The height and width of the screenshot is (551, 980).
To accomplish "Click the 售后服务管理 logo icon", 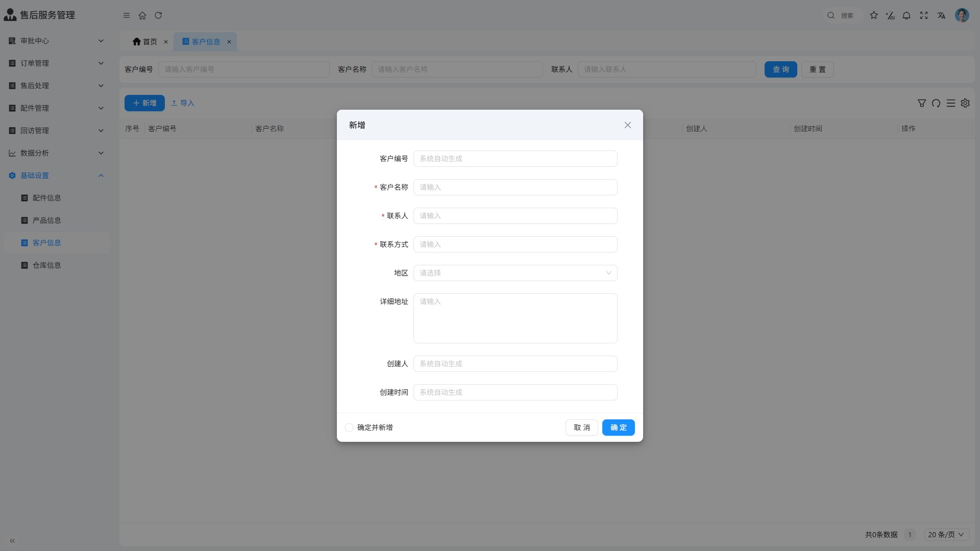I will (10, 15).
